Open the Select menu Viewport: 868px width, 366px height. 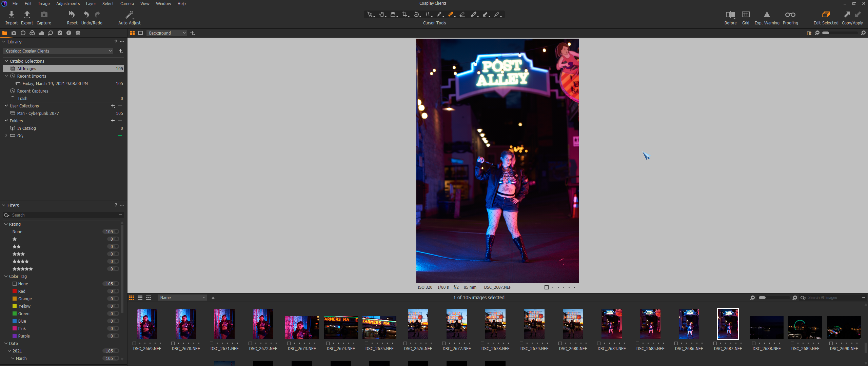[108, 3]
